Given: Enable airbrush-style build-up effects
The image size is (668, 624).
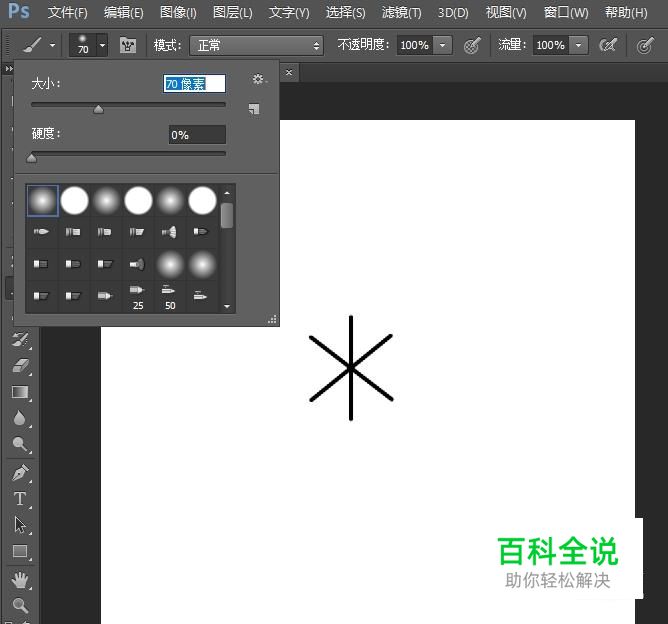Looking at the screenshot, I should 608,45.
